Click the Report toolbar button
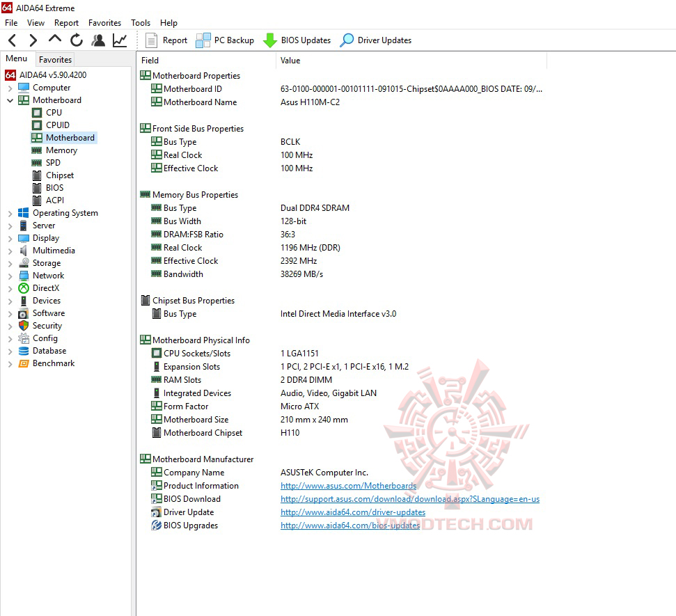The width and height of the screenshot is (676, 616). pos(166,40)
